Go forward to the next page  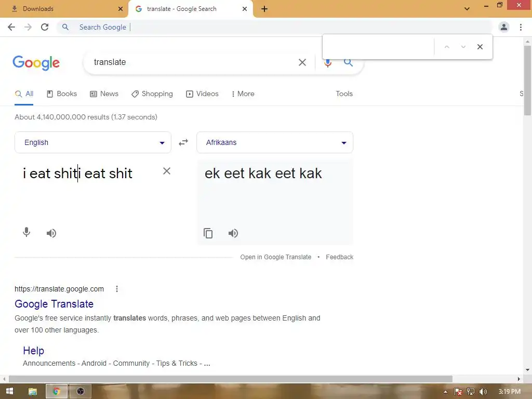pyautogui.click(x=28, y=27)
